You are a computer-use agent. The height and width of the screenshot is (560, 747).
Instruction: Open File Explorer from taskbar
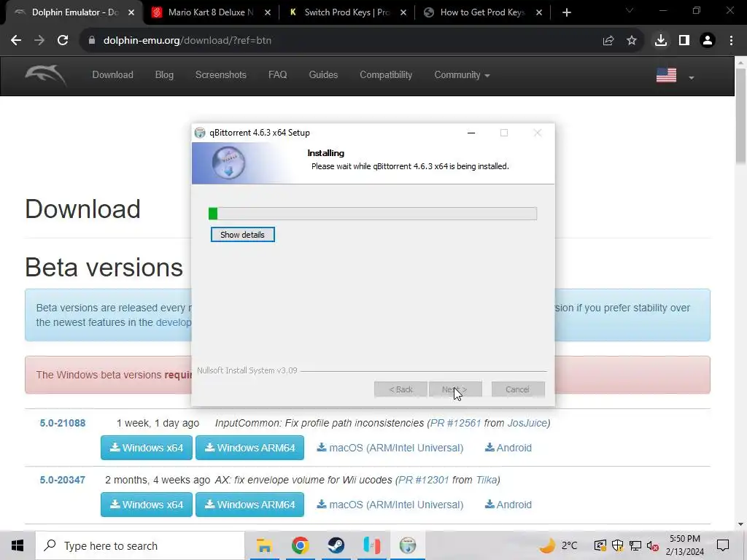(264, 545)
